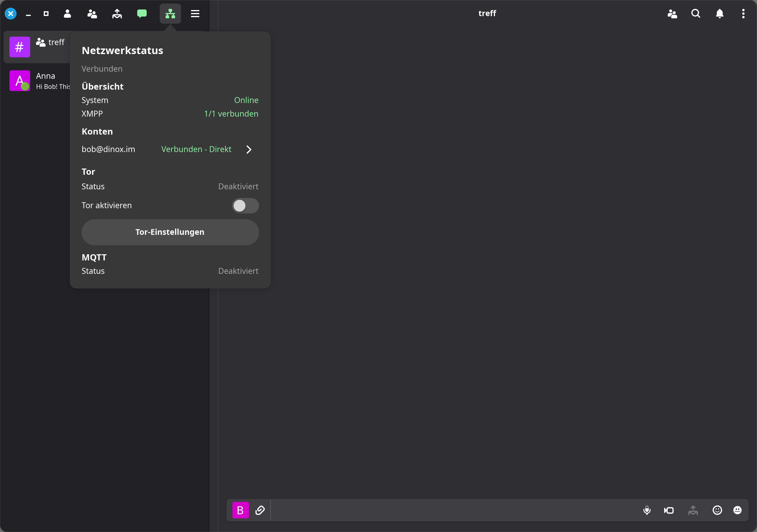Close the network status popover via network icon
The width and height of the screenshot is (757, 532).
pos(170,14)
